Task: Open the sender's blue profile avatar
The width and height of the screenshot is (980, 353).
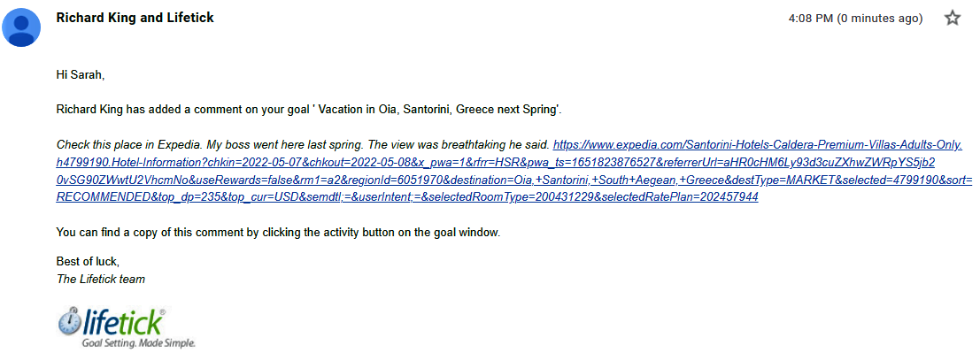Action: pos(22,28)
